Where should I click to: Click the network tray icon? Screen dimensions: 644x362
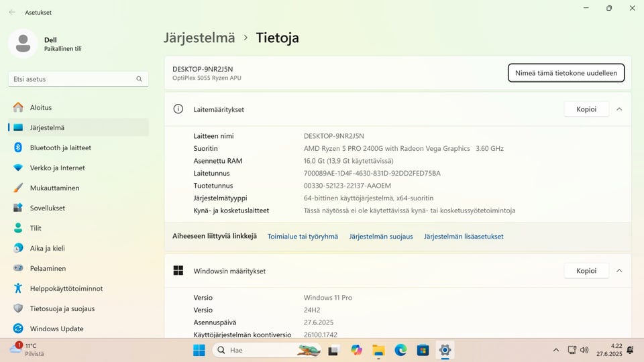[x=572, y=350]
